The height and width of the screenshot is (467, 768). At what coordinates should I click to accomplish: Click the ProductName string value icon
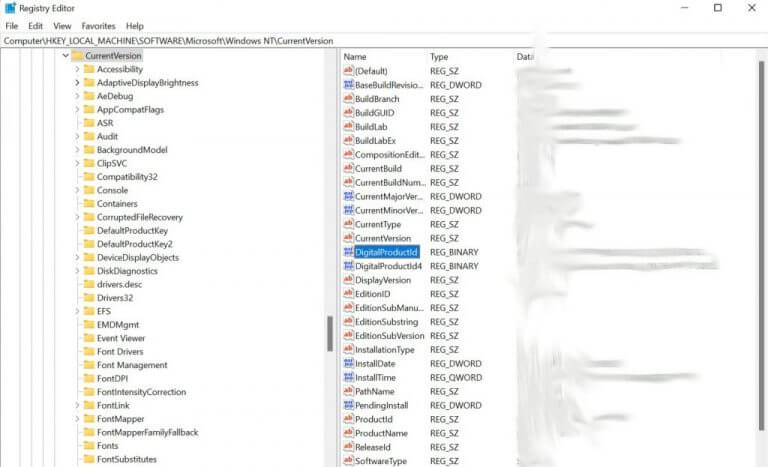pos(348,433)
